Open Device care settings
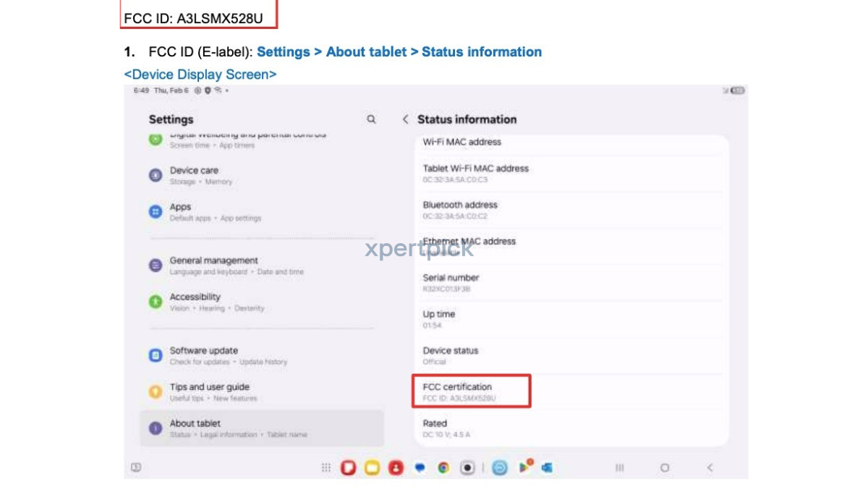868x492 pixels. click(x=194, y=175)
